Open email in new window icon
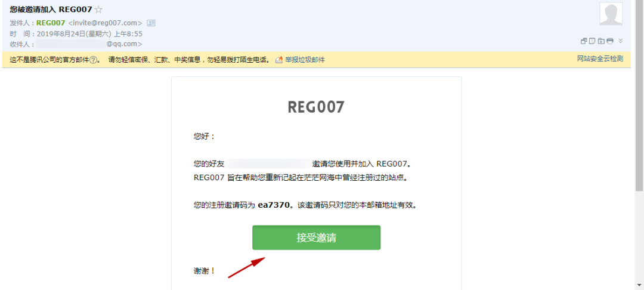Viewport: 644px width, 290px height. tap(584, 41)
